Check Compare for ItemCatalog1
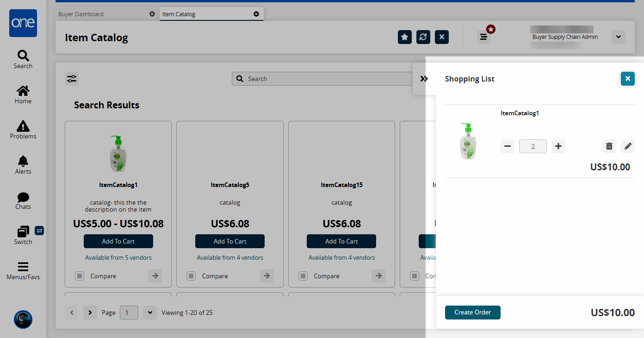The image size is (644, 338). pos(80,276)
